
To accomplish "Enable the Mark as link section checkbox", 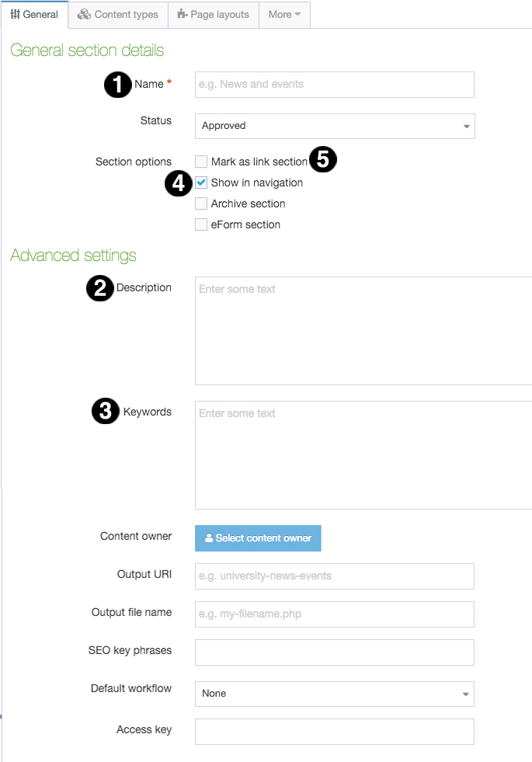I will (x=201, y=162).
